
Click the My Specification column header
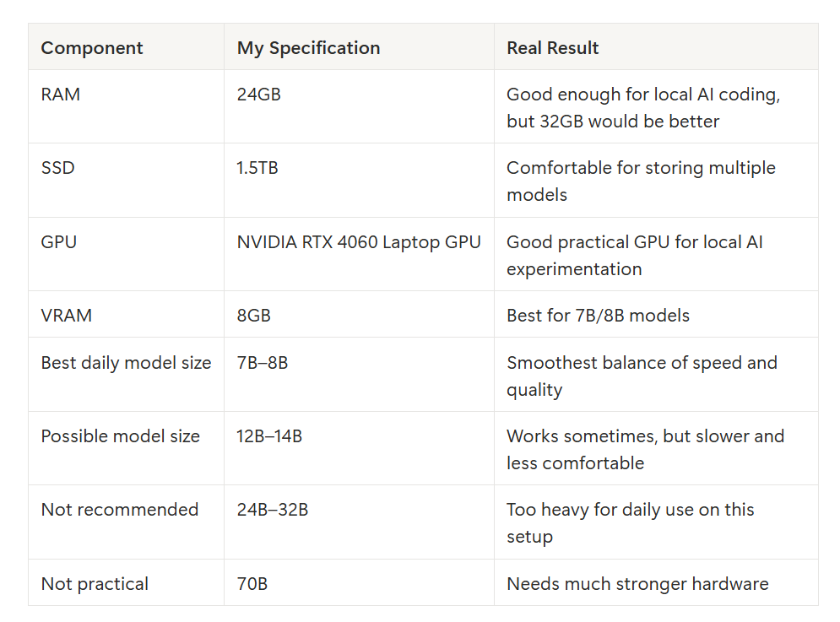(309, 47)
